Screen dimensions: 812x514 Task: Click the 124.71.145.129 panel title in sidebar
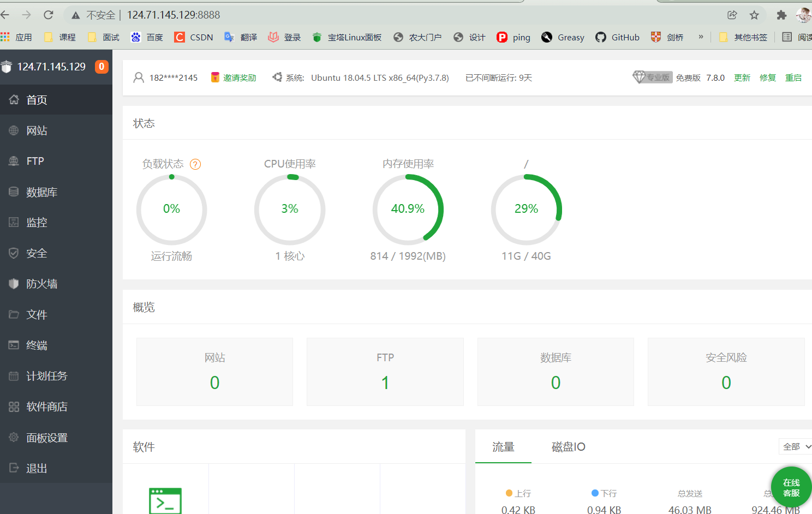[x=51, y=67]
